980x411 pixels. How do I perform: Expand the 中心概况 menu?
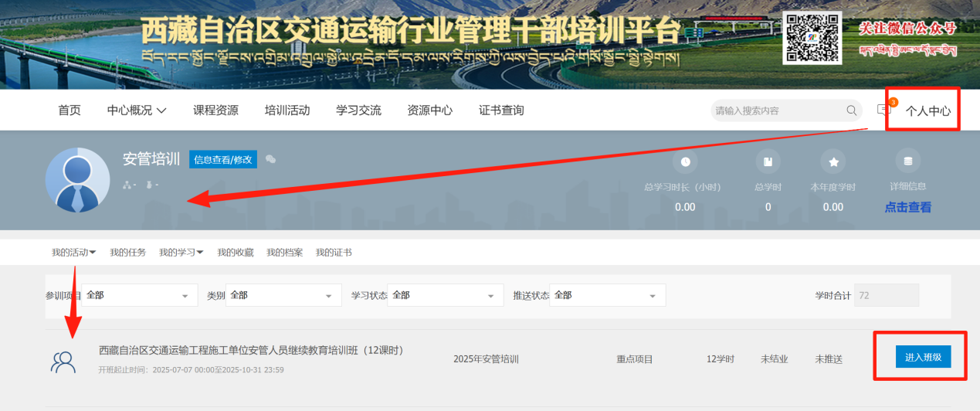[x=137, y=110]
